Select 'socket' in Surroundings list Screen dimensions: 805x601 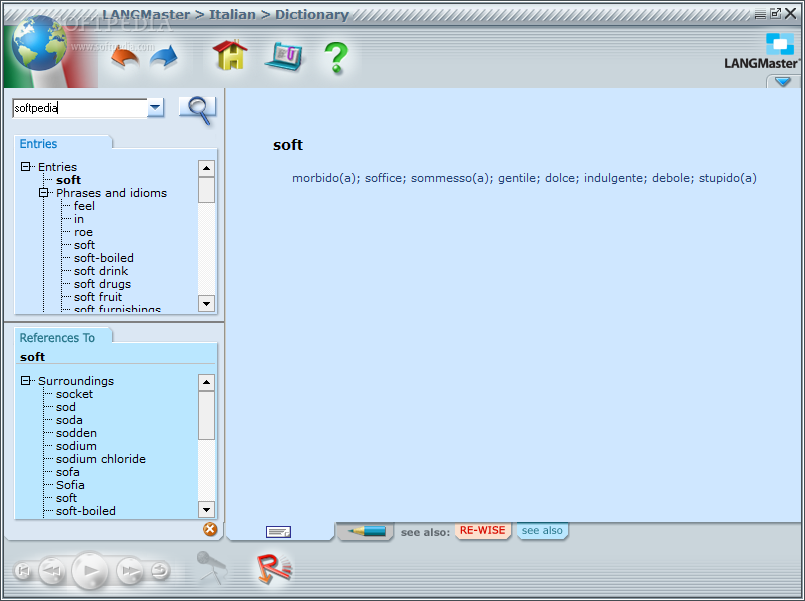point(74,394)
